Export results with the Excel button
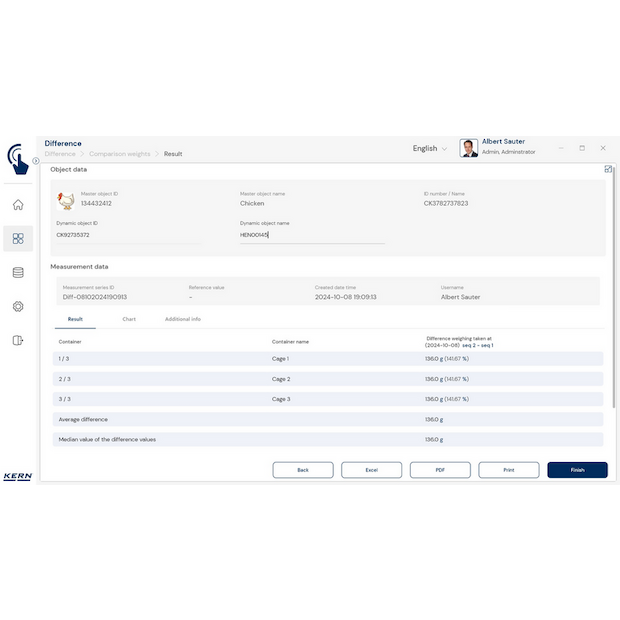Viewport: 620px width, 620px height. pyautogui.click(x=371, y=470)
